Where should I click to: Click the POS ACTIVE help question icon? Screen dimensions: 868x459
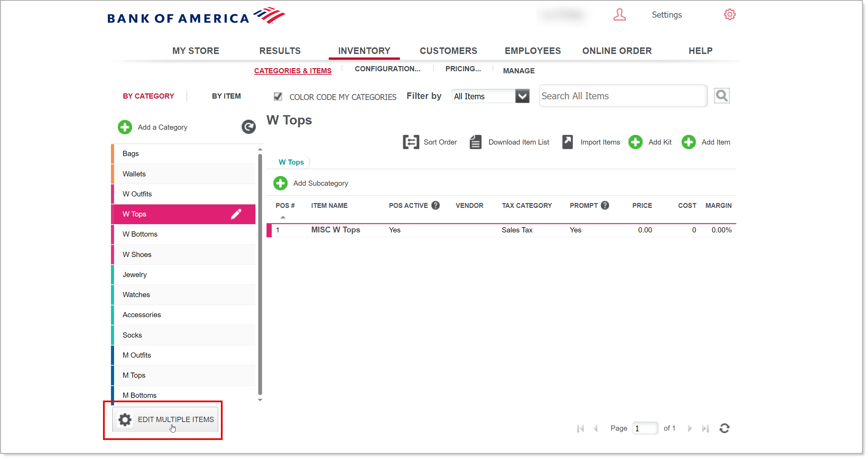tap(436, 205)
